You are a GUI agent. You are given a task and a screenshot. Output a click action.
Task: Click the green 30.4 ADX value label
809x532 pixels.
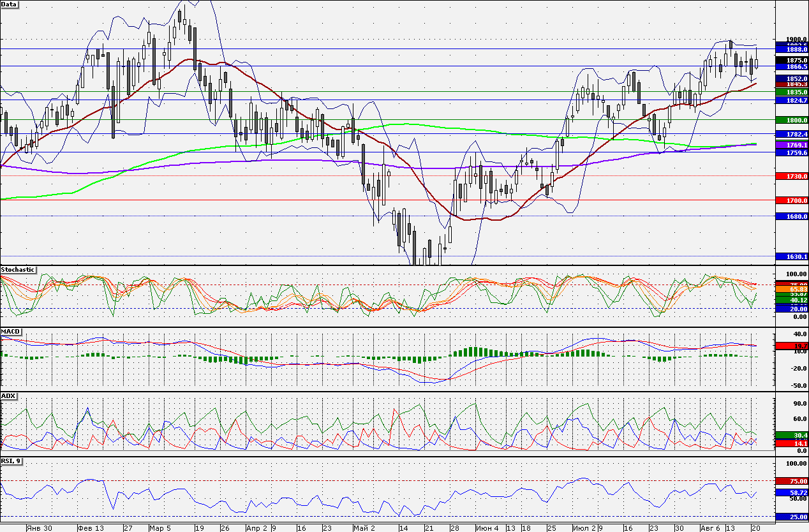[x=791, y=435]
